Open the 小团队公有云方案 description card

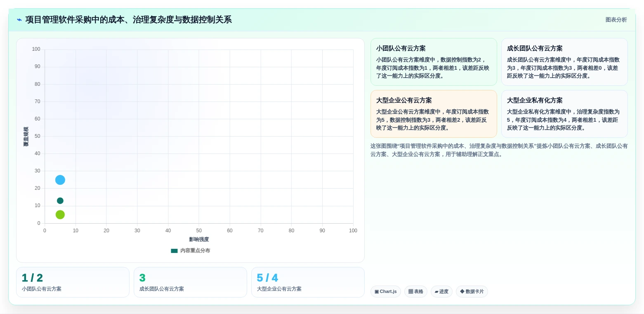click(434, 62)
